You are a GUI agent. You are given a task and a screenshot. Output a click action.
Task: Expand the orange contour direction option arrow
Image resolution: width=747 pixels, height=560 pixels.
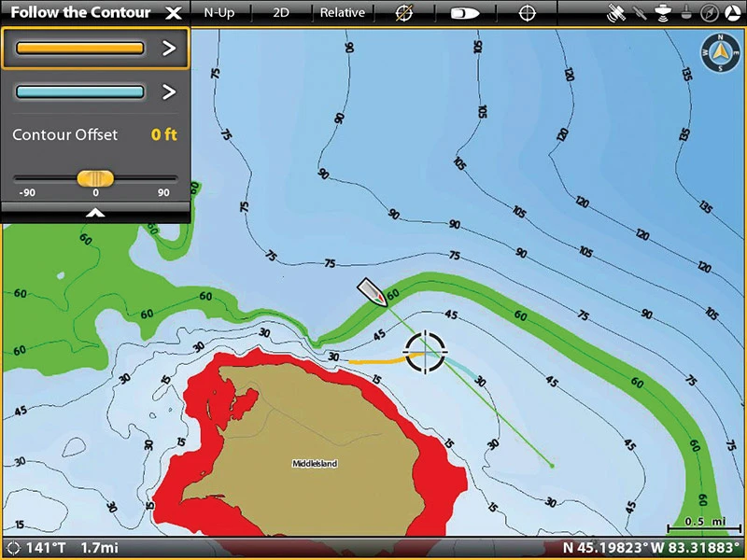[x=169, y=49]
